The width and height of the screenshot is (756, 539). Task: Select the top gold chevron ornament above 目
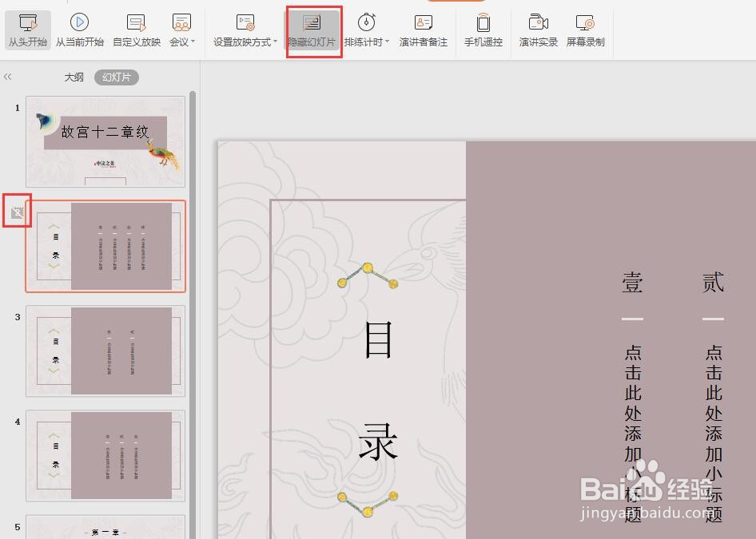[368, 276]
